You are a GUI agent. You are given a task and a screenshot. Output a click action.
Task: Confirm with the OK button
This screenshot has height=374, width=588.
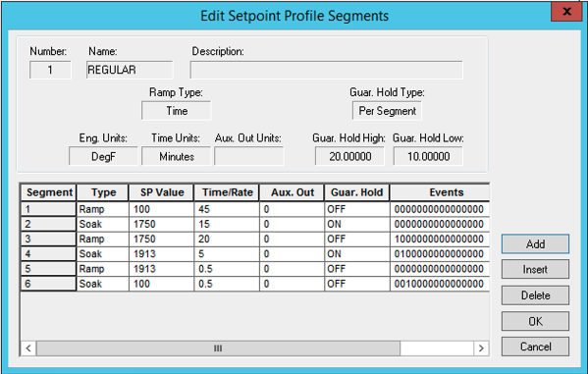pyautogui.click(x=535, y=321)
